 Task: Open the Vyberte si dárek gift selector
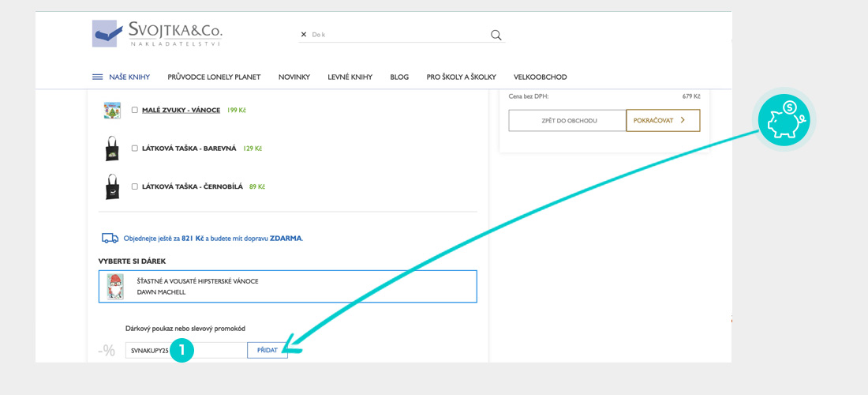[x=287, y=287]
